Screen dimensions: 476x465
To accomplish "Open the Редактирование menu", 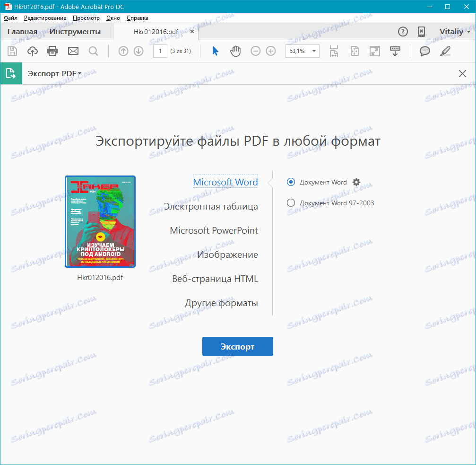I will 45,18.
